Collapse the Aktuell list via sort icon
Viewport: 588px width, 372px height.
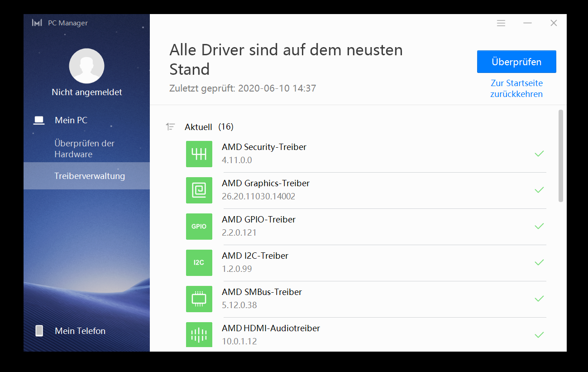(170, 127)
